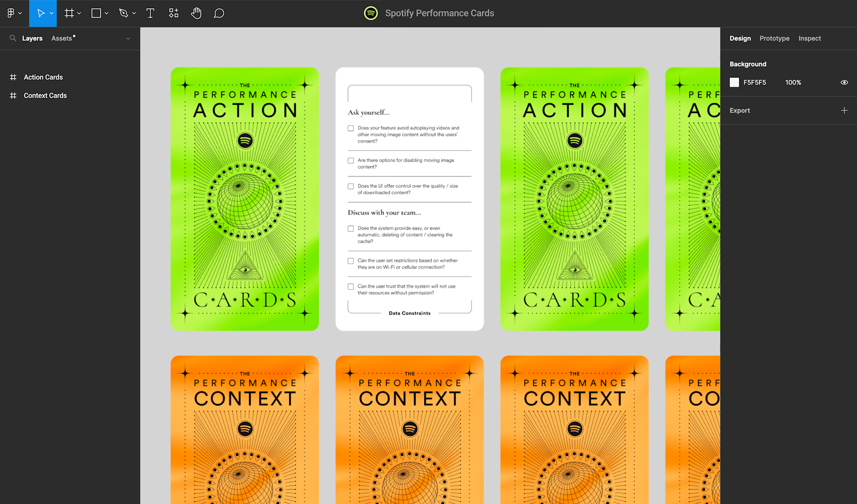The image size is (857, 504).
Task: Expand the Move tool dropdown
Action: tap(51, 13)
